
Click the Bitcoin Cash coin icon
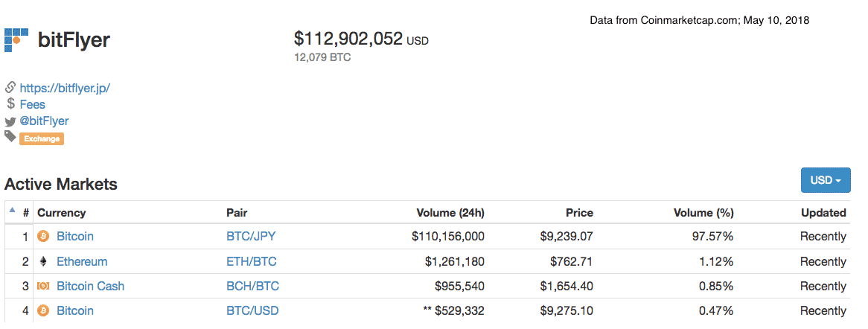(x=43, y=287)
